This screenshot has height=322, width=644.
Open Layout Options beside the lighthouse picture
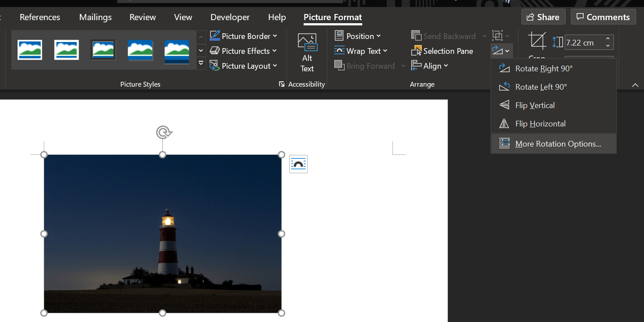point(298,164)
